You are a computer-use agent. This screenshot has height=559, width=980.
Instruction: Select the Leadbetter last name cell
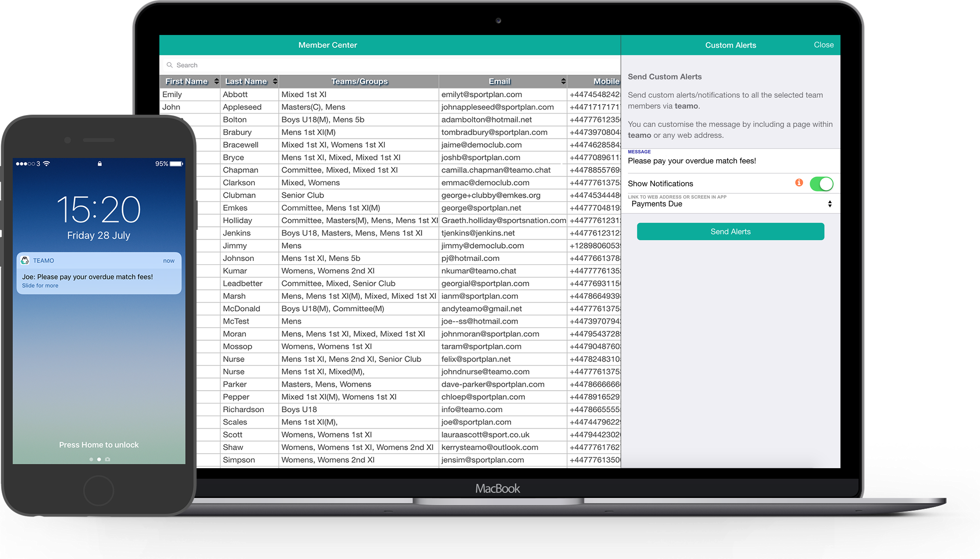click(249, 283)
